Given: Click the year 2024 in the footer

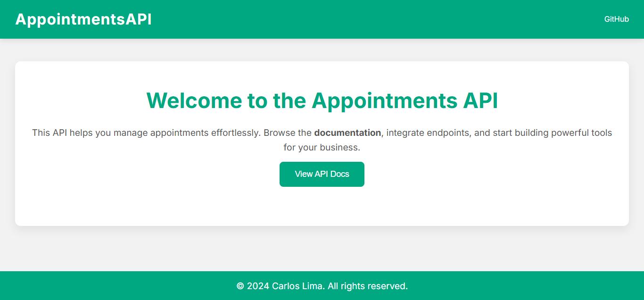Looking at the screenshot, I should (258, 286).
